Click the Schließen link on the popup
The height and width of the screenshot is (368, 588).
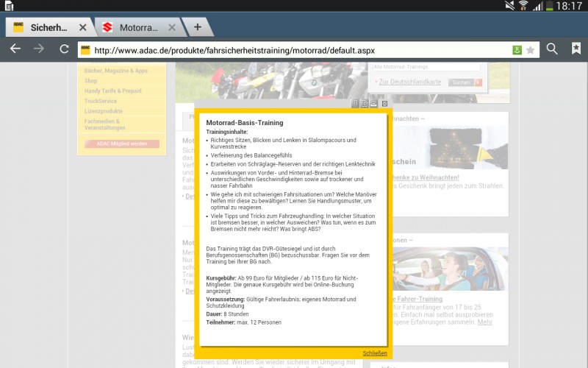click(375, 353)
